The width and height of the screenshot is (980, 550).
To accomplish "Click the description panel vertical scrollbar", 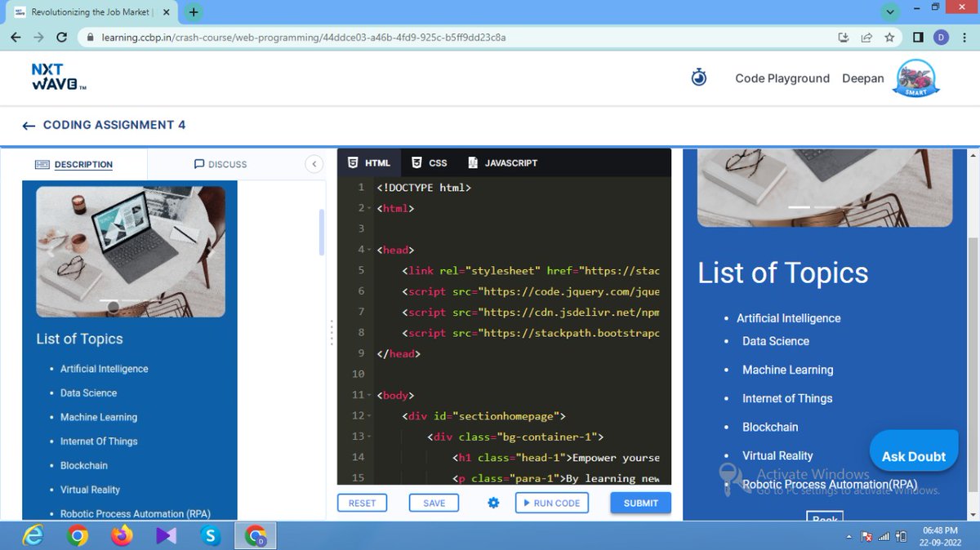I will pyautogui.click(x=322, y=233).
